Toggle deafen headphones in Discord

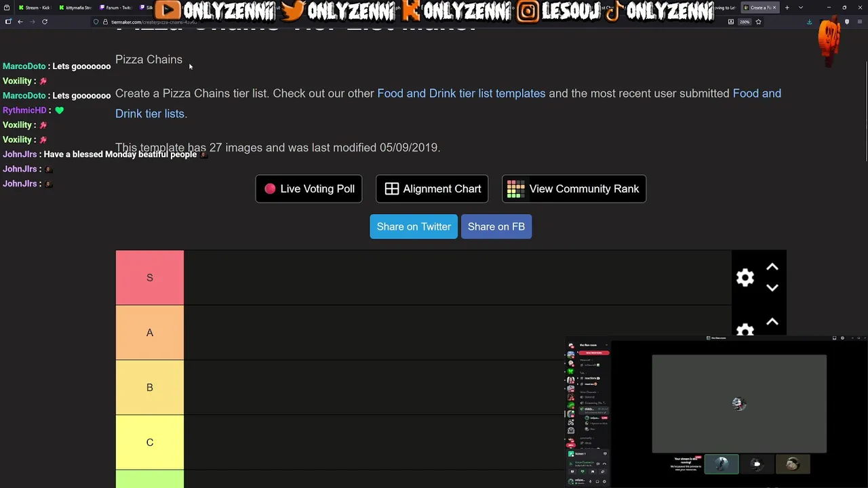pyautogui.click(x=597, y=481)
